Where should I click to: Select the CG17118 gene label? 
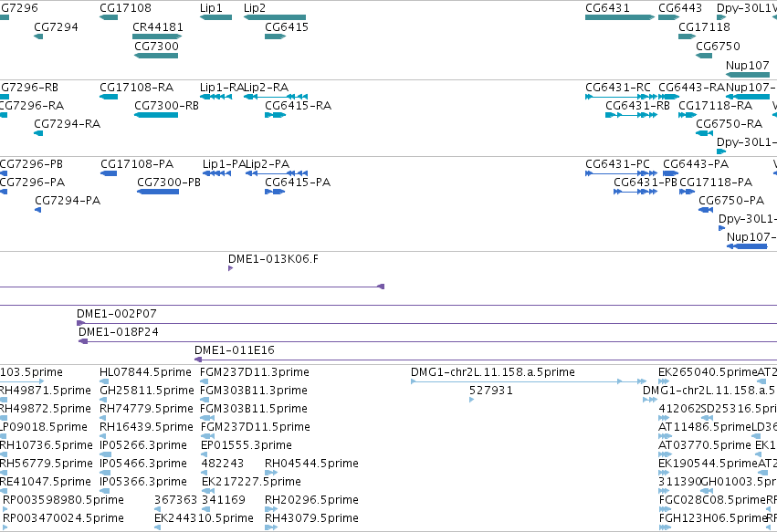(704, 27)
